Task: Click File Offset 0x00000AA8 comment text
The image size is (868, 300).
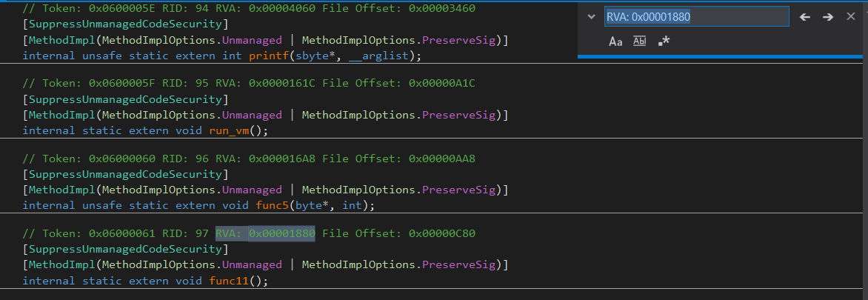Action: coord(398,159)
